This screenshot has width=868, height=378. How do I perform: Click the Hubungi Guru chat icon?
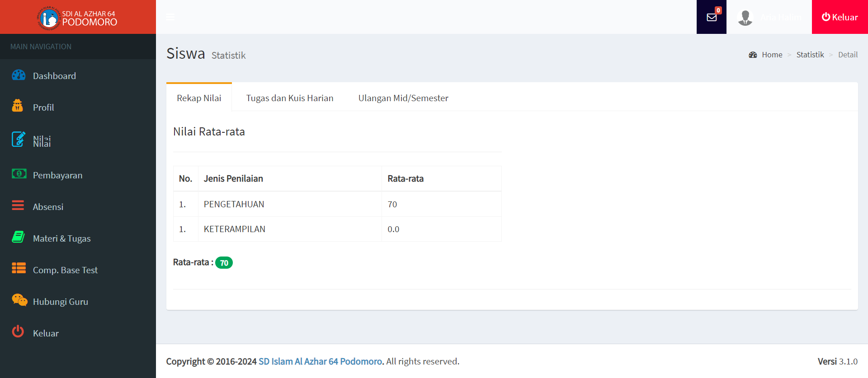click(x=19, y=300)
